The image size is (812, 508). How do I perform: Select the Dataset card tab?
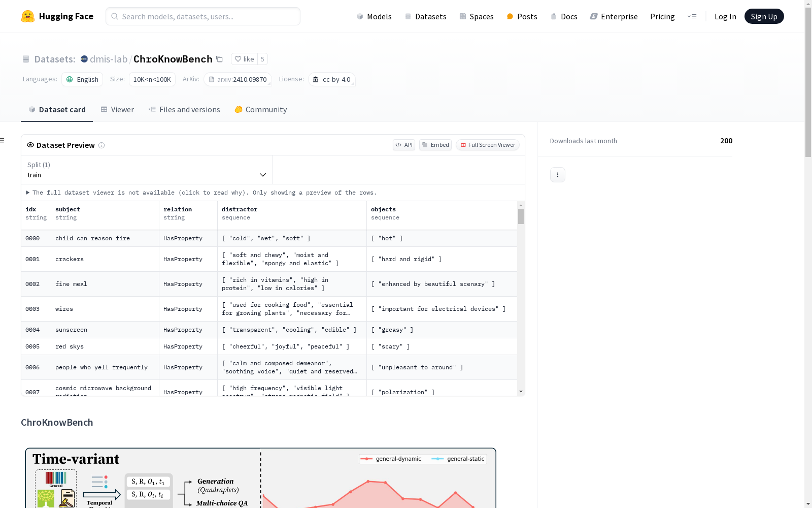point(57,110)
